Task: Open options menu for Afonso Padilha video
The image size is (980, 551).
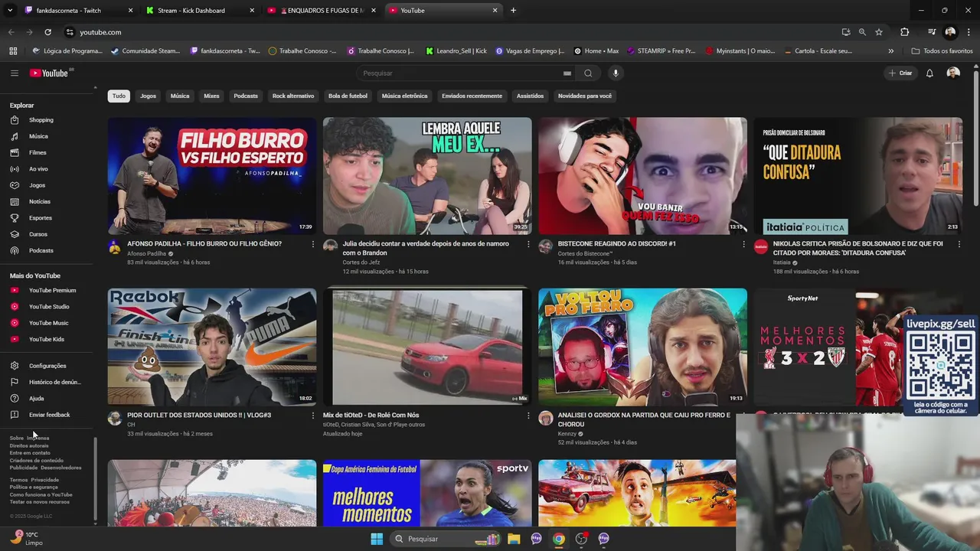Action: [x=312, y=244]
